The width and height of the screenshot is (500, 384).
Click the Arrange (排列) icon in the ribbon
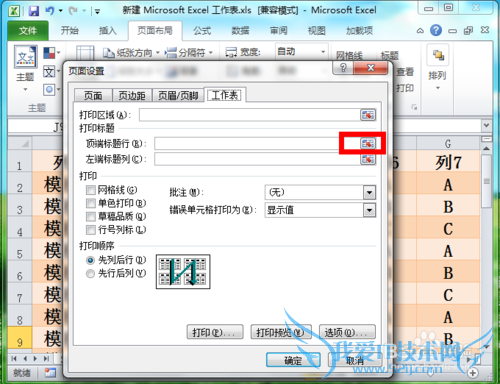coord(438,55)
